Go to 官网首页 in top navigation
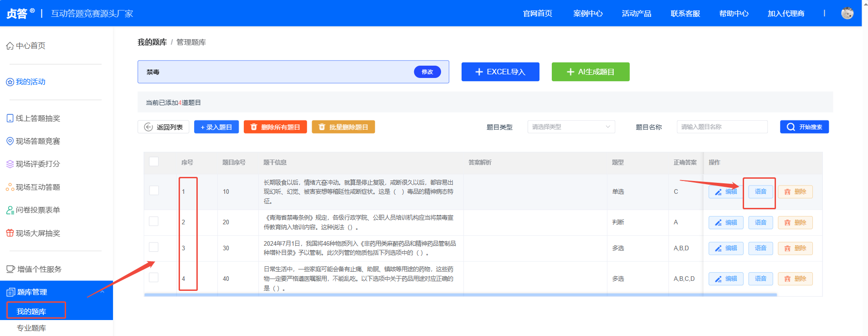 tap(538, 14)
